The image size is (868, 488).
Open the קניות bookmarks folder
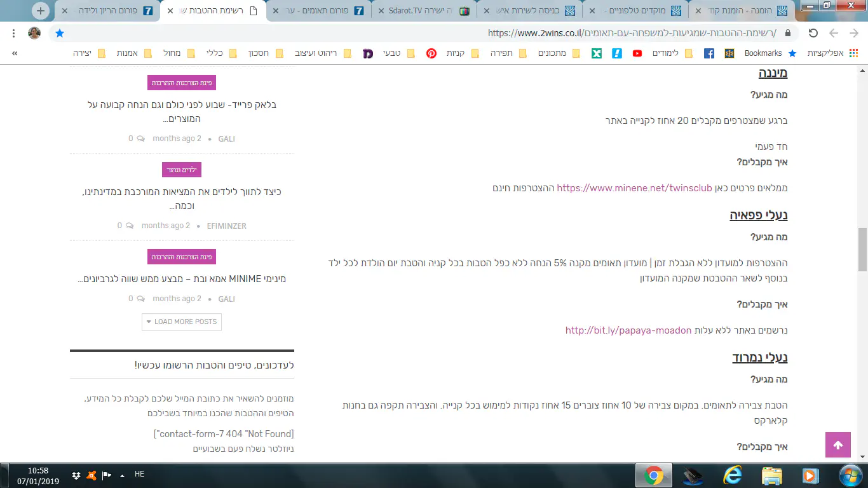[x=462, y=53]
